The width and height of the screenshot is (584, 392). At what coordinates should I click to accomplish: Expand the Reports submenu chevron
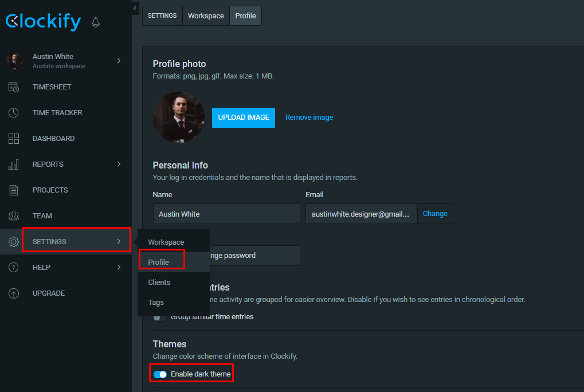click(x=119, y=164)
